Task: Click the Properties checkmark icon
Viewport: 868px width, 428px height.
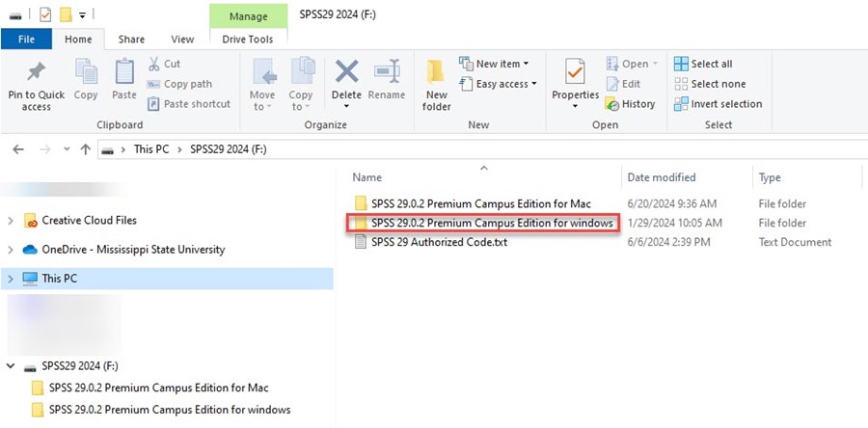Action: tap(575, 72)
